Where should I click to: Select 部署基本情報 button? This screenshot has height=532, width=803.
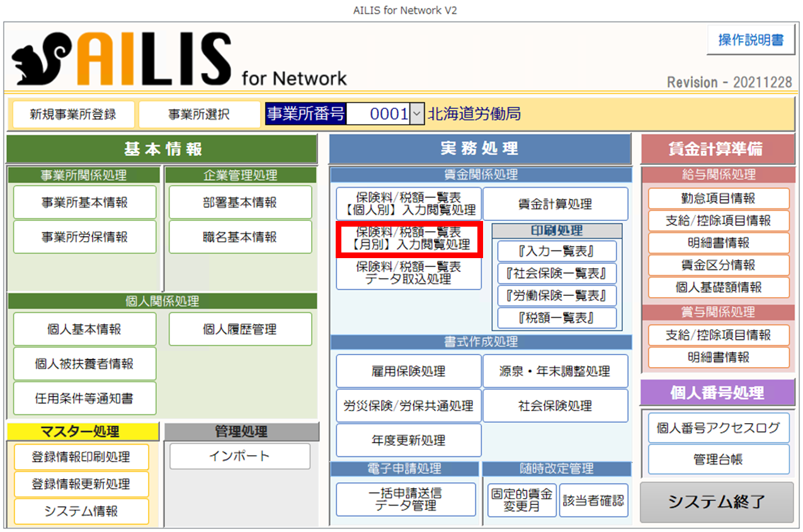coord(240,203)
